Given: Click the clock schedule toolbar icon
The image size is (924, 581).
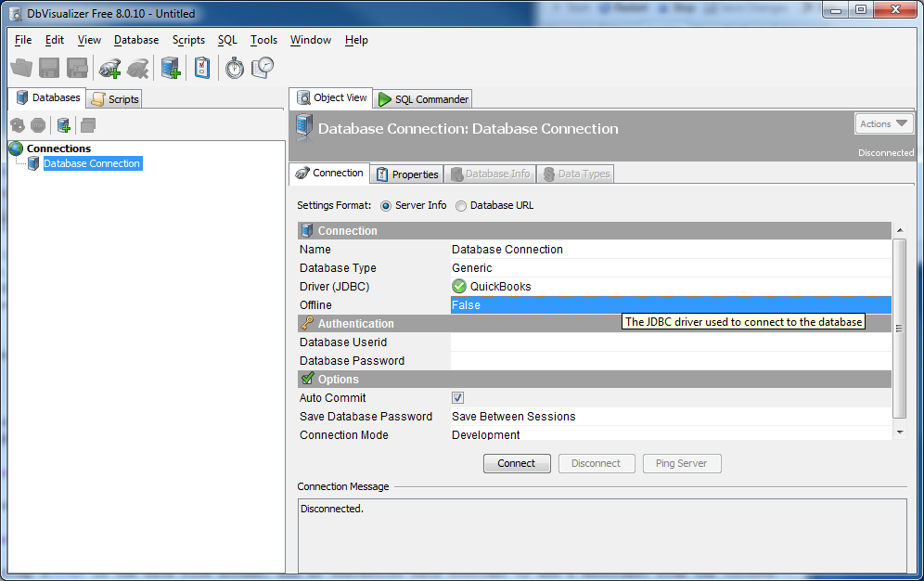Looking at the screenshot, I should 264,68.
